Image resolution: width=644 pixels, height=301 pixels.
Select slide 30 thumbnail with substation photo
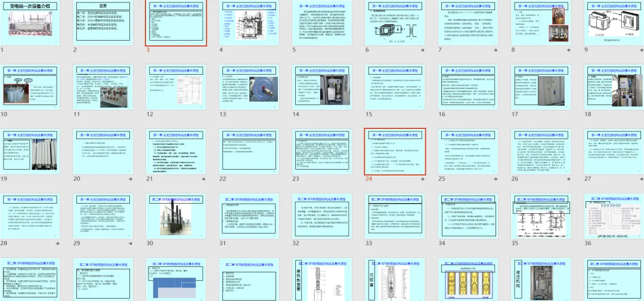click(176, 216)
